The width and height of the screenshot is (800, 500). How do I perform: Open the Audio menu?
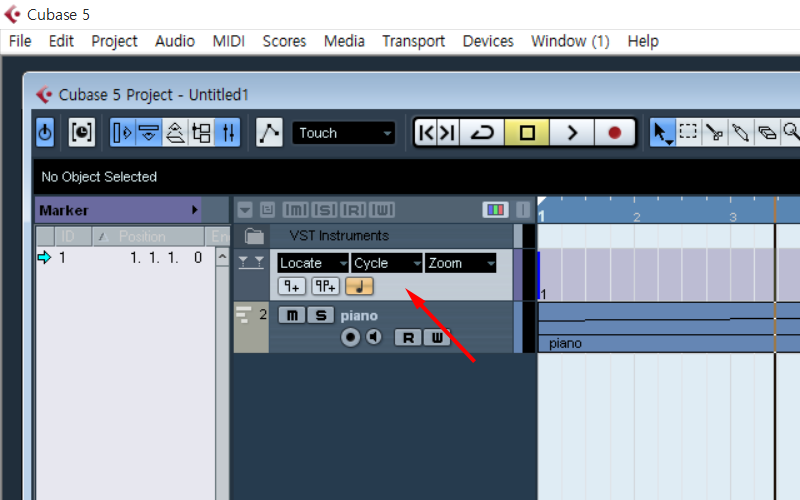(x=175, y=41)
